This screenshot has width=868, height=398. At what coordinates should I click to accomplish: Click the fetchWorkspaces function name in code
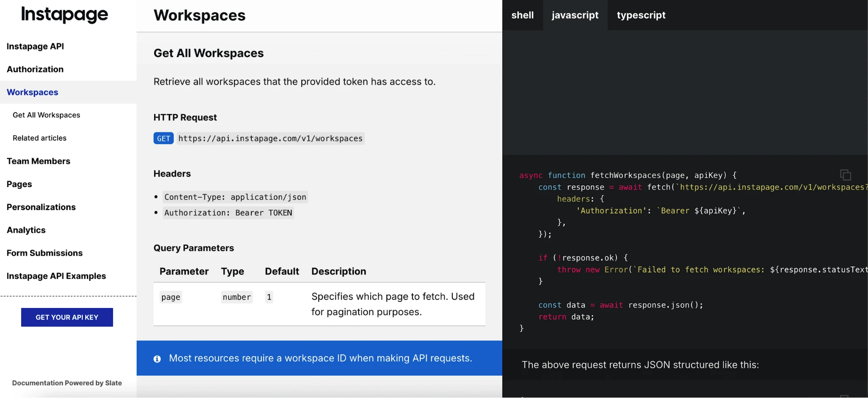626,175
